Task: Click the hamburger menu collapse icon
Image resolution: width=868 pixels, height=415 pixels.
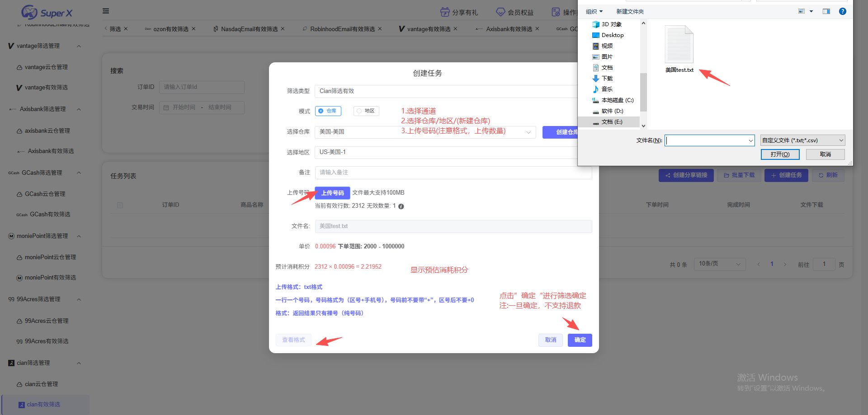Action: click(106, 11)
